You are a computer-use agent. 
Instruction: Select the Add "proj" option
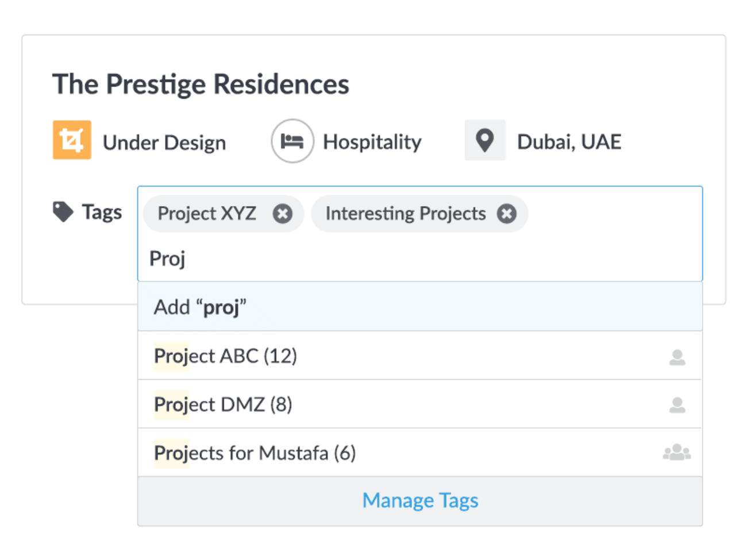[420, 307]
